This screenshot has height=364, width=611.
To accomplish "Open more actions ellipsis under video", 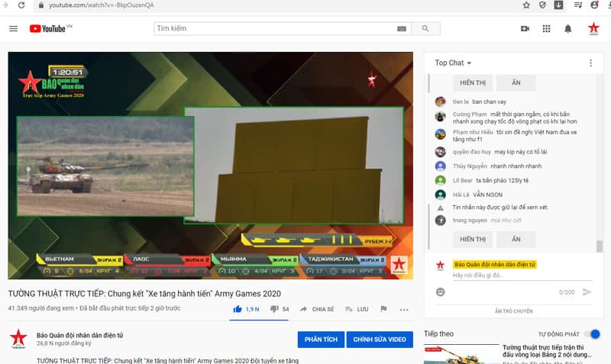I will (404, 310).
